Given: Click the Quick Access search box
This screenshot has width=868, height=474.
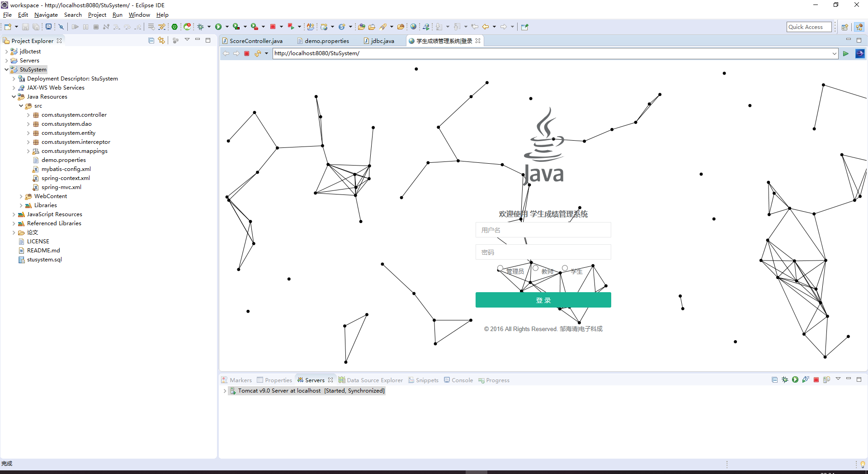Looking at the screenshot, I should coord(809,27).
